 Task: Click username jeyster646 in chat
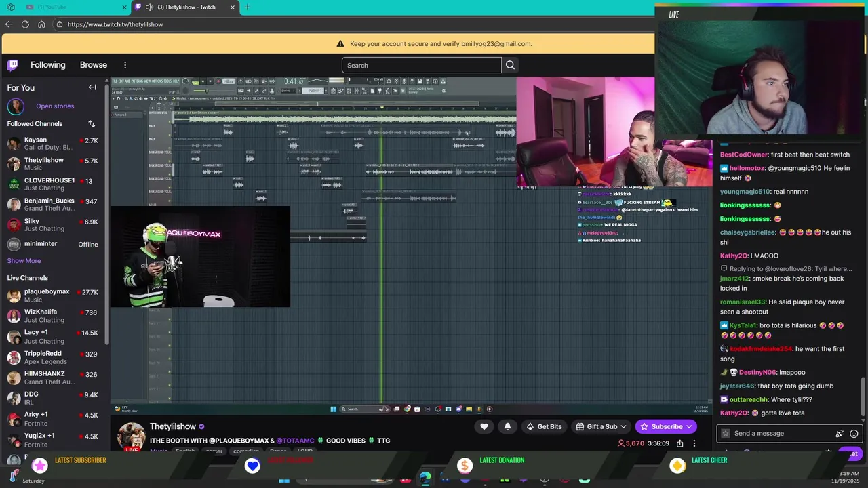737,386
